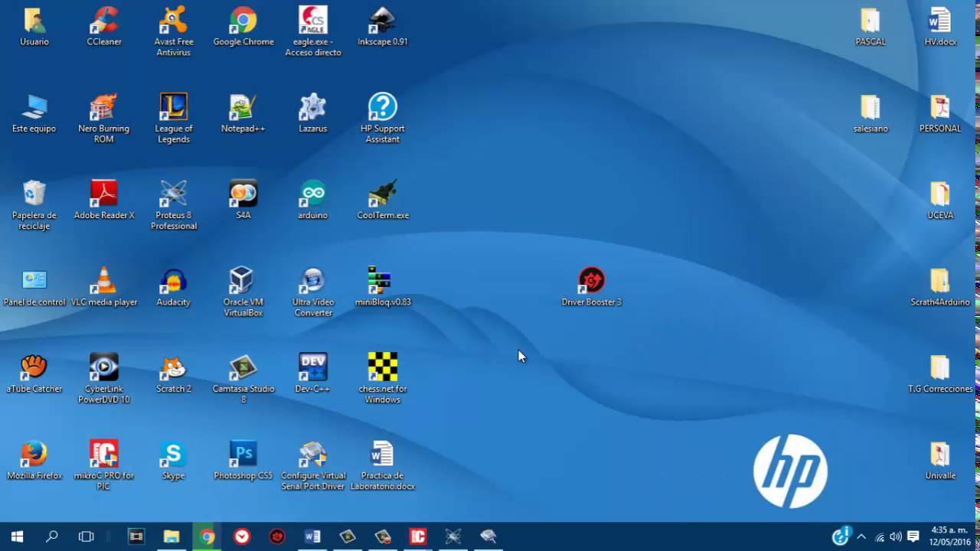Select the HV.docx document
The width and height of the screenshot is (980, 551).
coord(940,26)
